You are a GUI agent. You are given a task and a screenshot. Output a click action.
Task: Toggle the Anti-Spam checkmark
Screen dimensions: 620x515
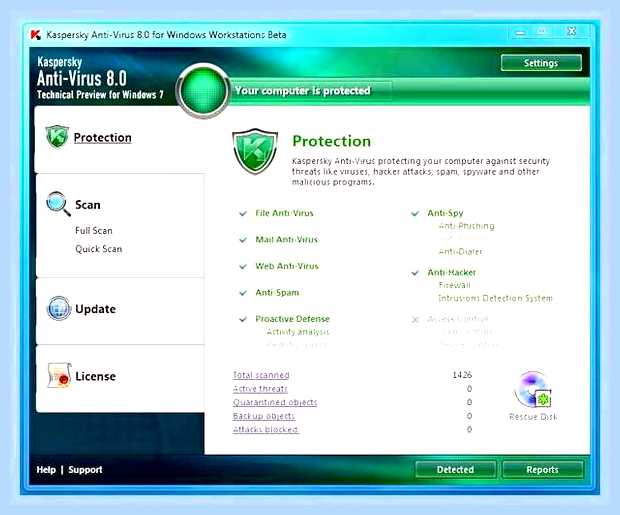click(x=243, y=293)
